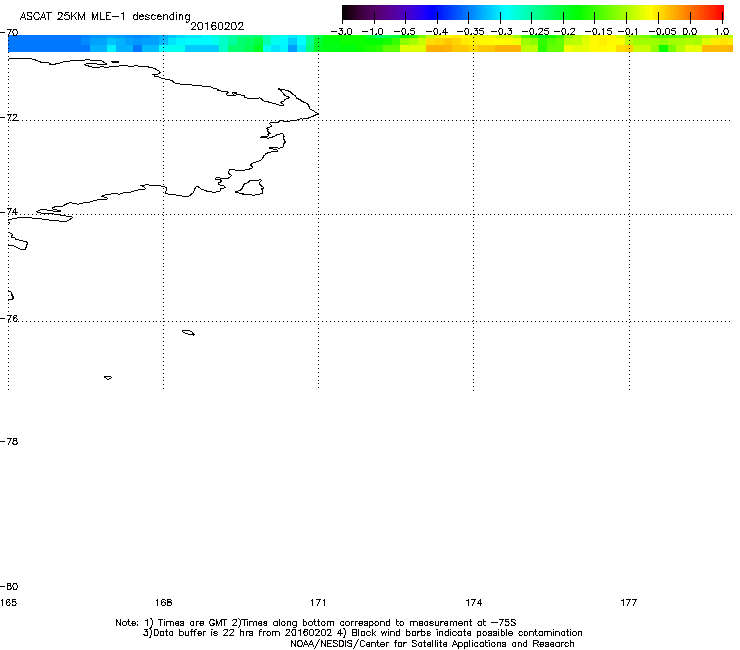Screen dimensions: 740x650
Task: Click the date 20160202 beneath the title
Action: [x=217, y=26]
